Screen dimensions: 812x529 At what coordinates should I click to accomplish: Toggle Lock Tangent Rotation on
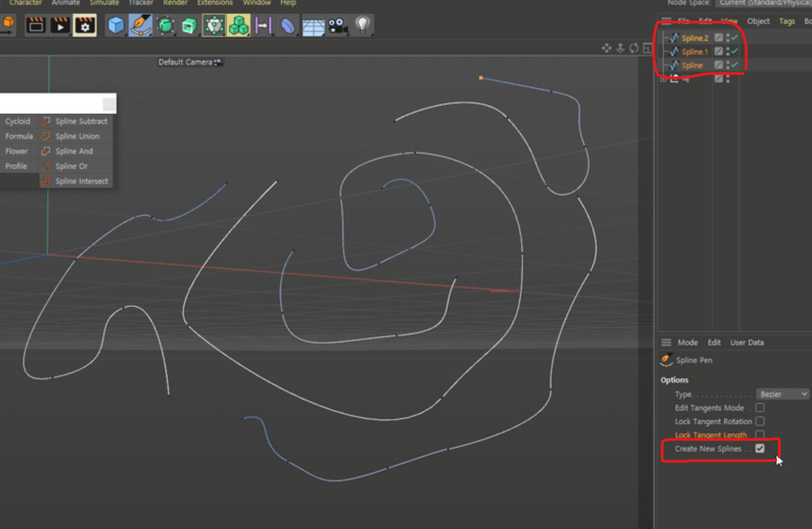pyautogui.click(x=760, y=421)
